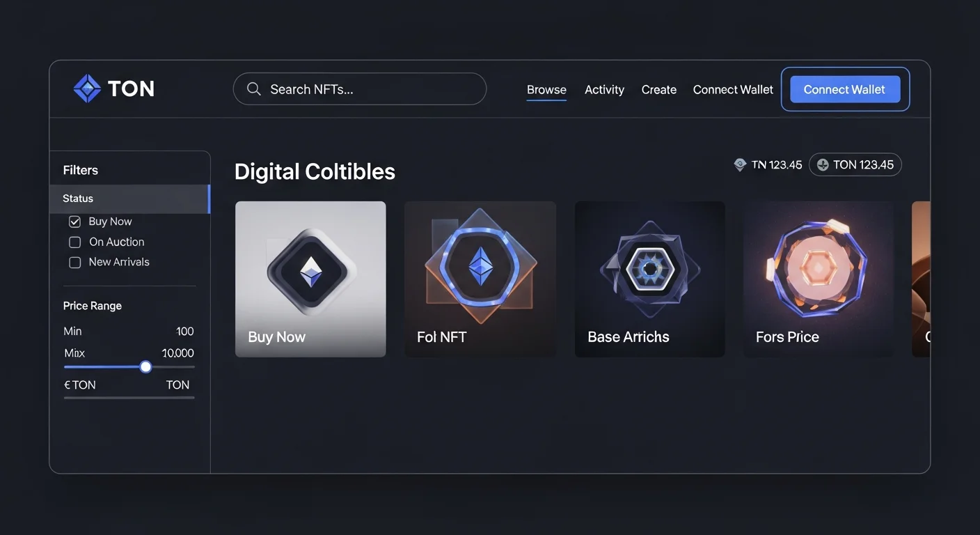Select the Status filter section
The image size is (980, 535).
[x=129, y=199]
